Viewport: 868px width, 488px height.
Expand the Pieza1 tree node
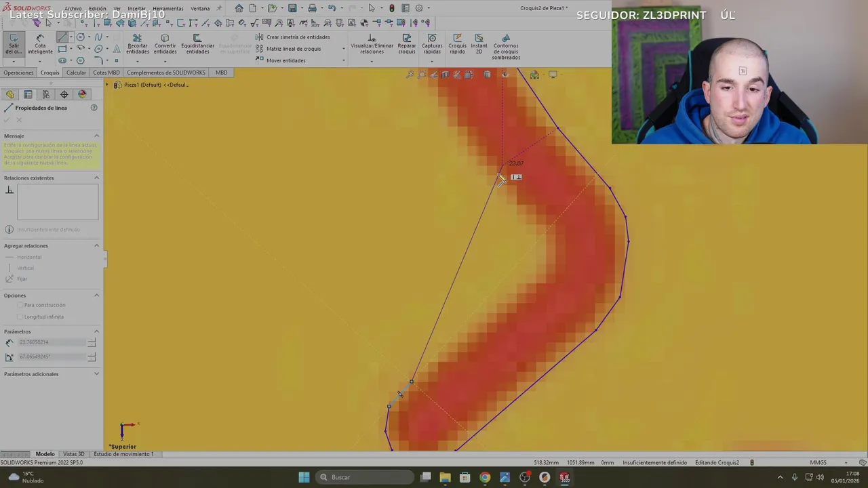pos(107,85)
